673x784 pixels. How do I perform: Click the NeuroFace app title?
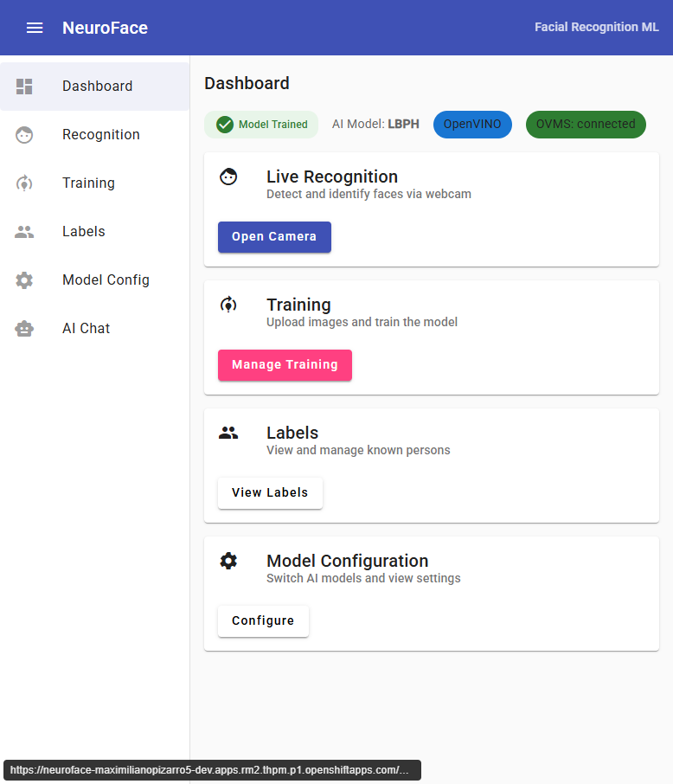(x=105, y=27)
